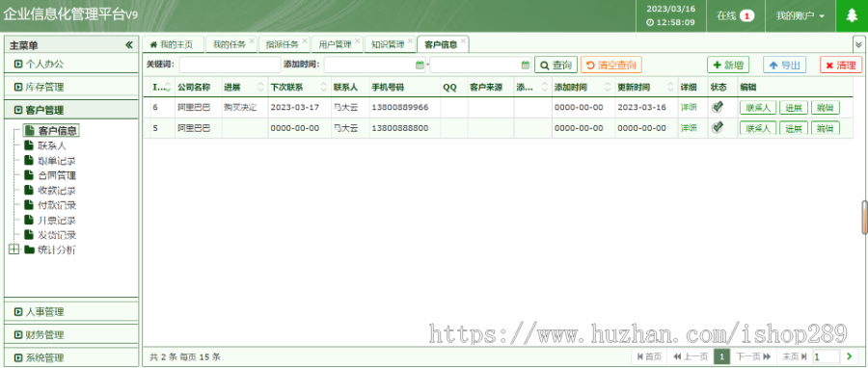Click the keyword search input field
The image size is (868, 368).
click(230, 66)
